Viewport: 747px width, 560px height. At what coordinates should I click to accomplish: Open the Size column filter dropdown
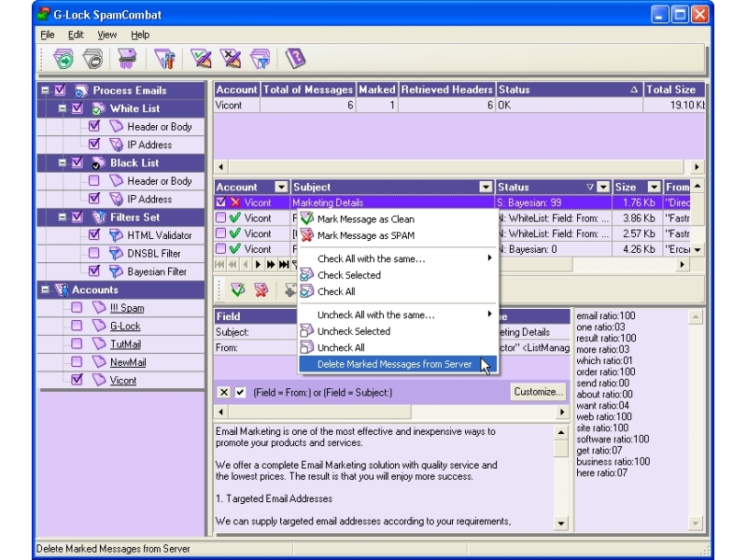(x=655, y=188)
